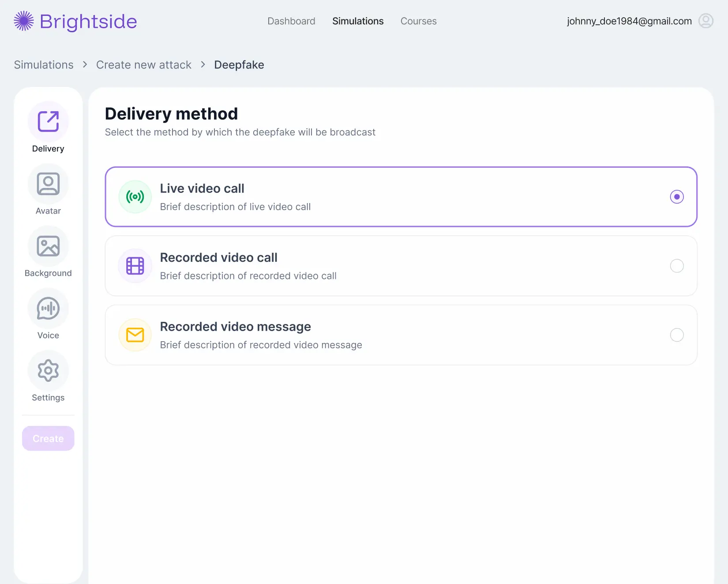
Task: Click the film icon beside Recorded video call
Action: [135, 266]
